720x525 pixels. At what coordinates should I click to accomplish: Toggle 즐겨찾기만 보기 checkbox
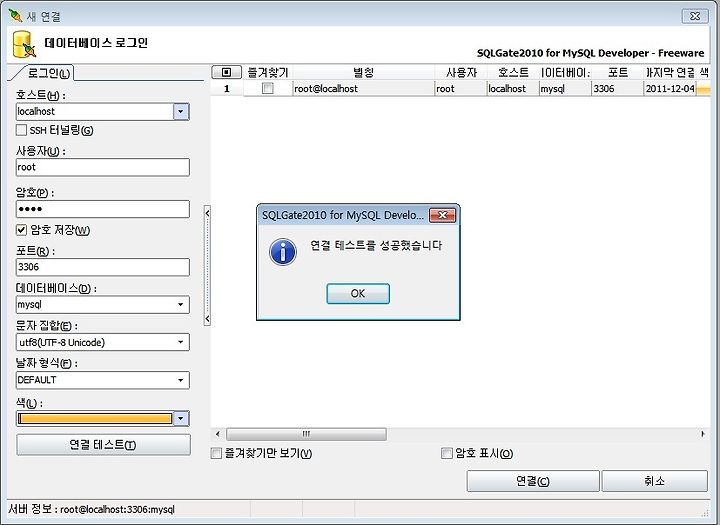pyautogui.click(x=216, y=453)
